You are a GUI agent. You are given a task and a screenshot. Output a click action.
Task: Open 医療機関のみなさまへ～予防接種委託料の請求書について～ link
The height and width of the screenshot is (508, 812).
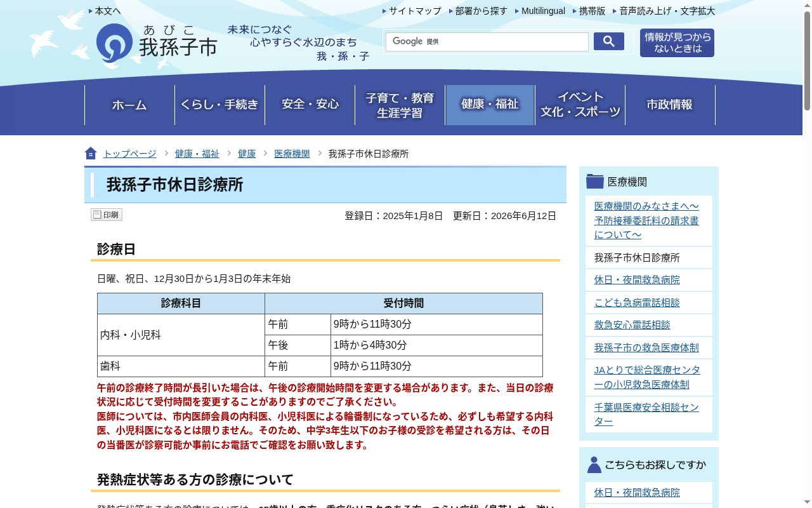point(646,220)
